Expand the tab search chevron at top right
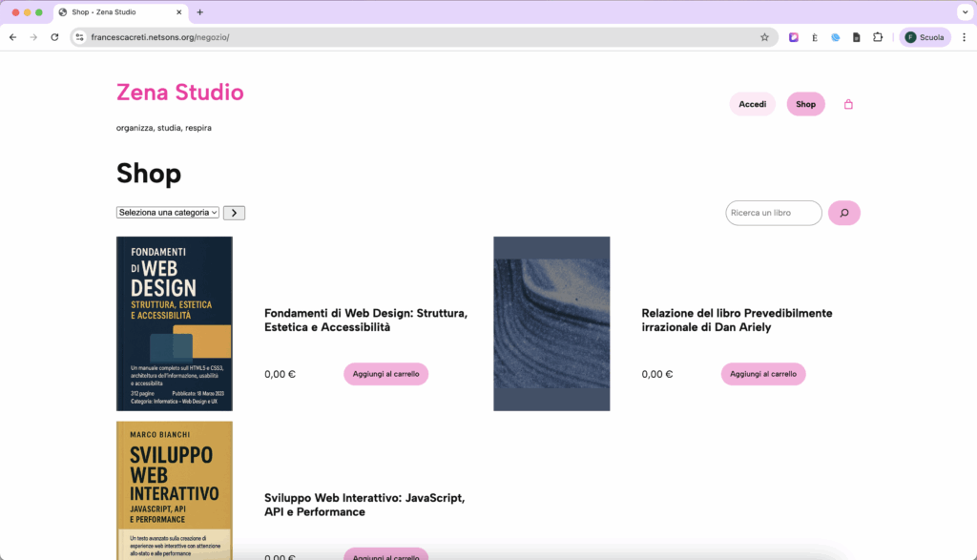 [x=964, y=12]
